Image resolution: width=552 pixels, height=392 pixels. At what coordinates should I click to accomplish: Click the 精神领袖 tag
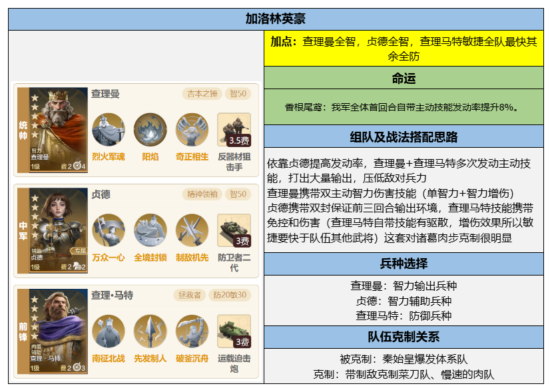click(x=202, y=194)
